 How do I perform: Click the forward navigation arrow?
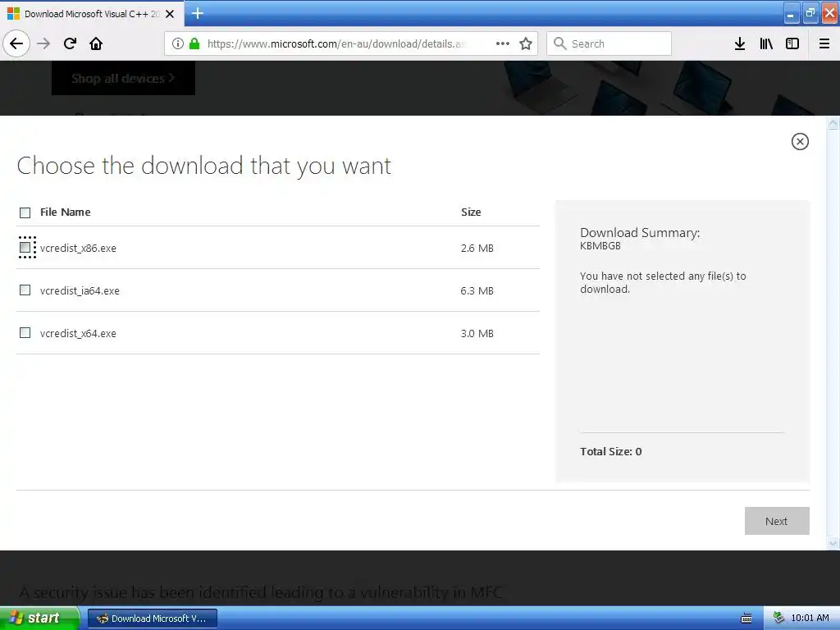(x=43, y=43)
